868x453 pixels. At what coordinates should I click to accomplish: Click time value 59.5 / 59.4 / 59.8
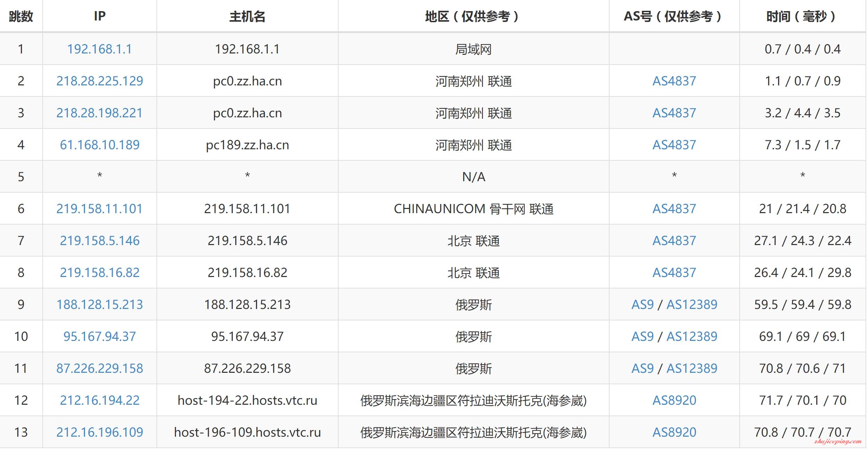pyautogui.click(x=802, y=304)
